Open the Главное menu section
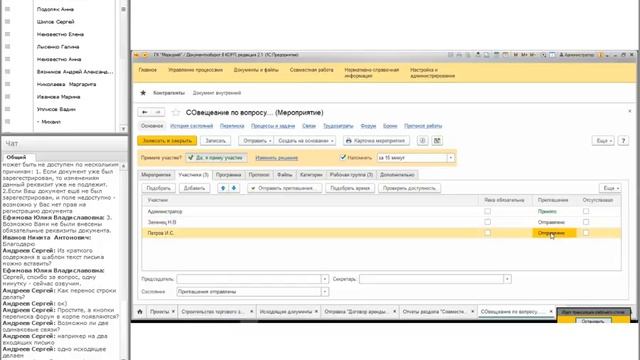This screenshot has height=360, width=640. pos(147,70)
